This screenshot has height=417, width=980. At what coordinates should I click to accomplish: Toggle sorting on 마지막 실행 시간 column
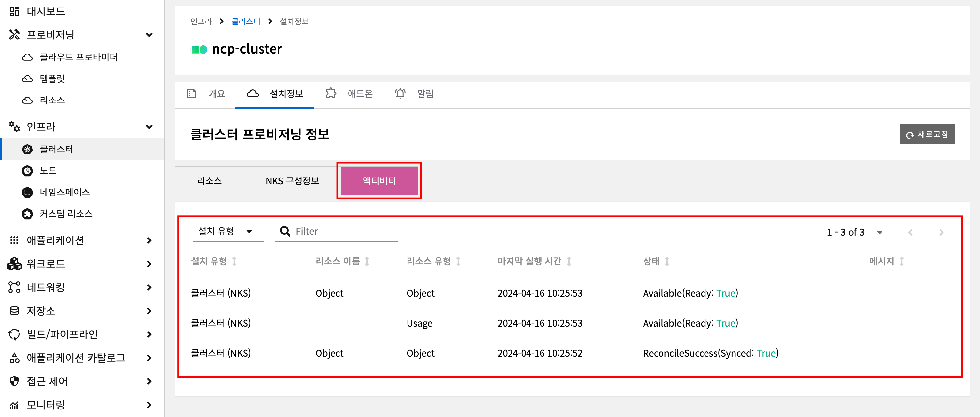click(x=569, y=261)
